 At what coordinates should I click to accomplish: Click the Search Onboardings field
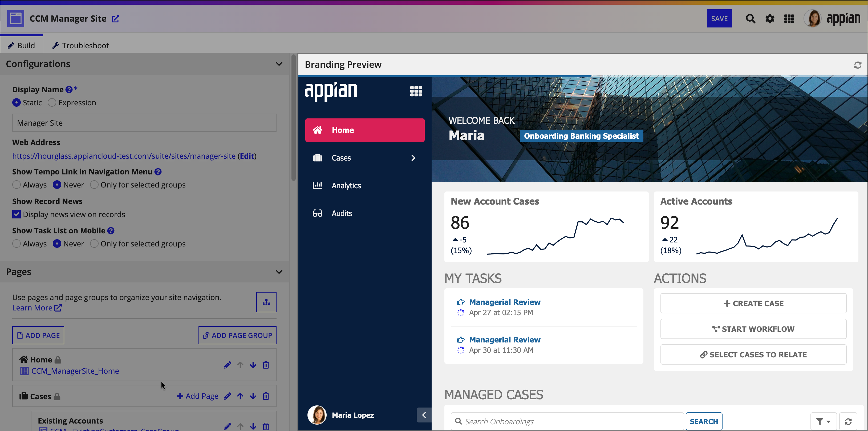point(567,421)
